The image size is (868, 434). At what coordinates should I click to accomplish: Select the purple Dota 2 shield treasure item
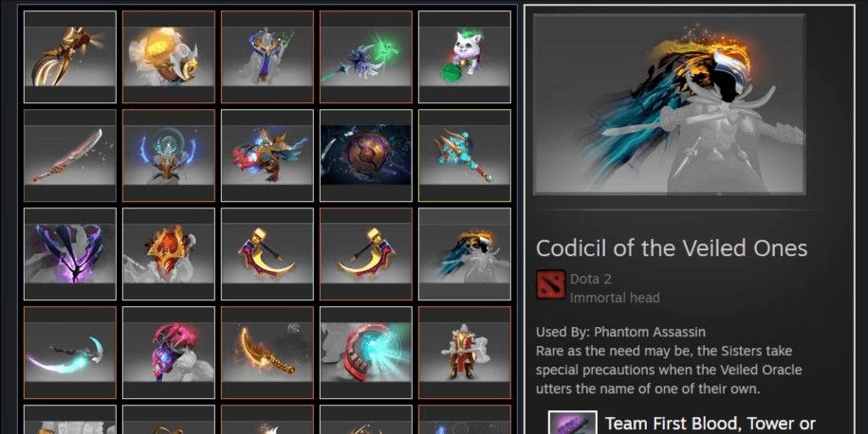point(366,155)
